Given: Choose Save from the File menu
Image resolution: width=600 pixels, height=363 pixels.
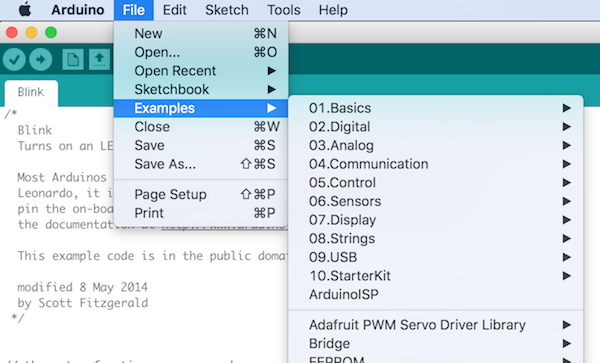Looking at the screenshot, I should tap(201, 145).
